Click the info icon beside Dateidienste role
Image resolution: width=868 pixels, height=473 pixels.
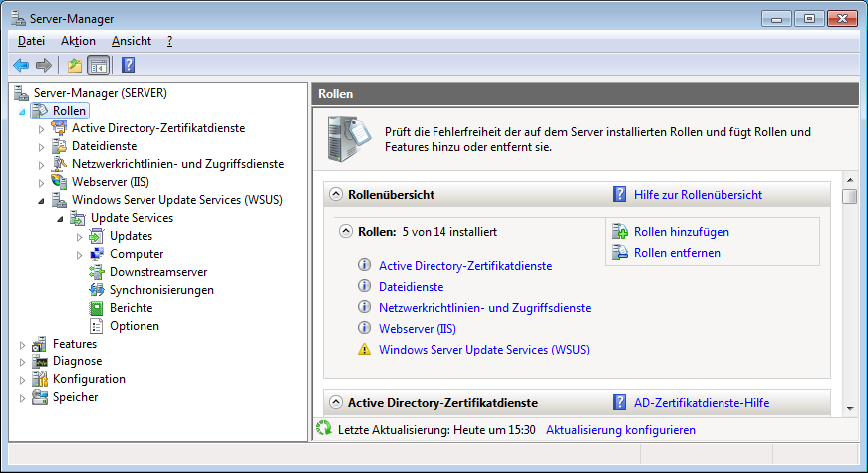click(365, 286)
